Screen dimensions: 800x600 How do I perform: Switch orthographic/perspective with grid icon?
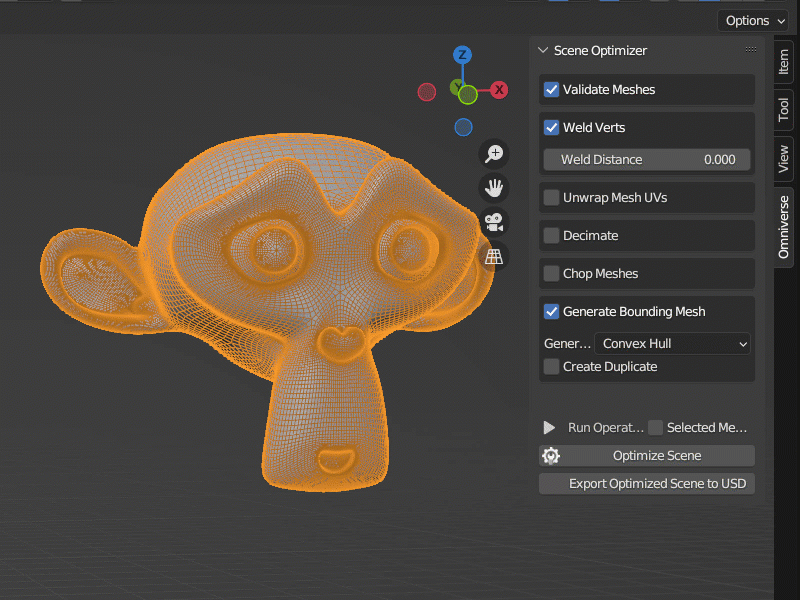click(x=494, y=257)
